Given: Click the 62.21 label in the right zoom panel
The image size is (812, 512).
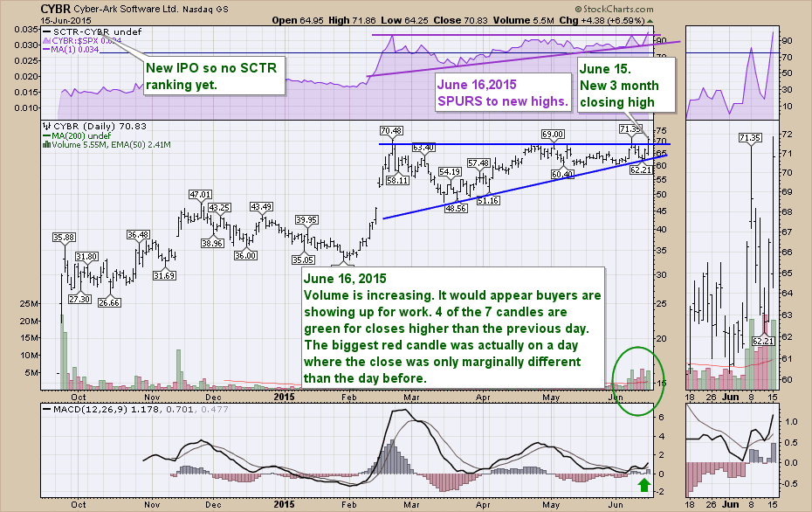Looking at the screenshot, I should click(763, 341).
